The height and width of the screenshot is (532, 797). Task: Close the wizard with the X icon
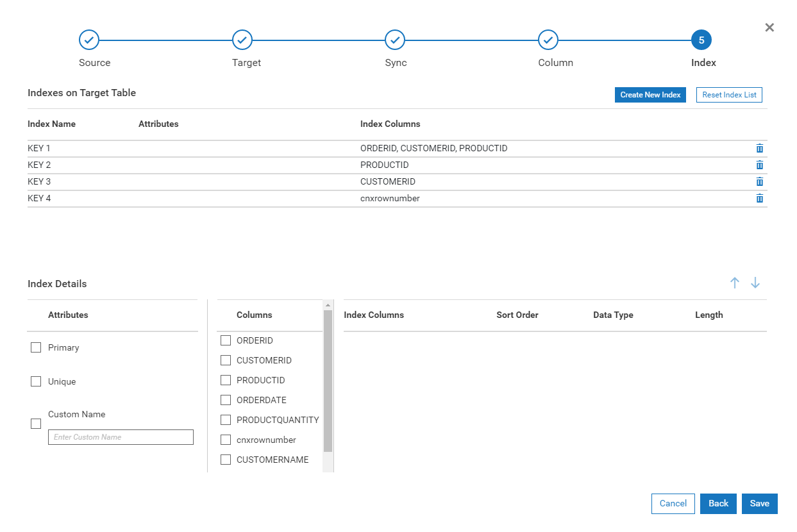769,28
